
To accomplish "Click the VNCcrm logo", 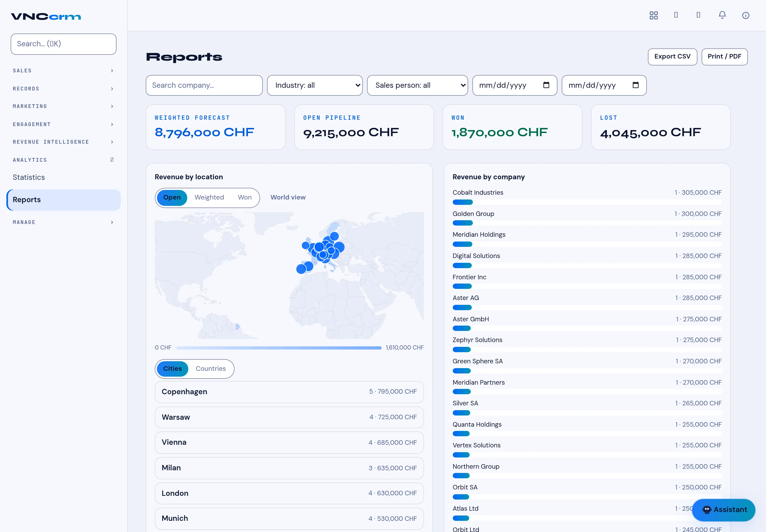I will [x=46, y=17].
